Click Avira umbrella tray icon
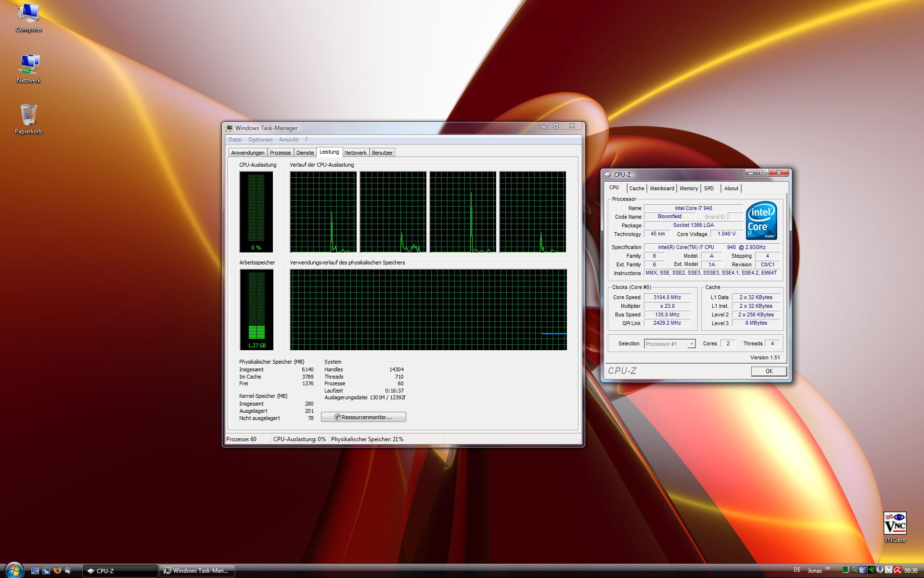Screen dimensions: 924x578 898,570
